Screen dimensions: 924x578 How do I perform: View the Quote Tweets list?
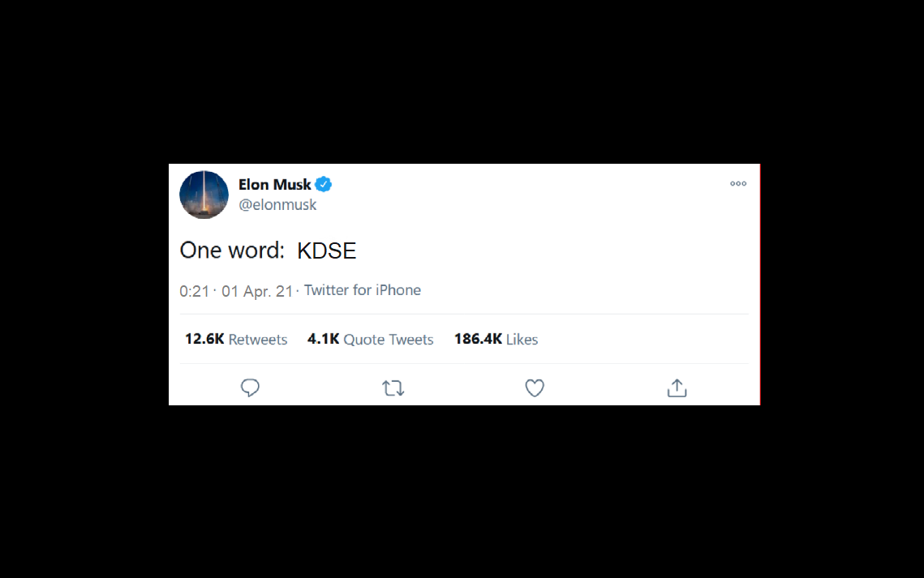click(x=389, y=340)
